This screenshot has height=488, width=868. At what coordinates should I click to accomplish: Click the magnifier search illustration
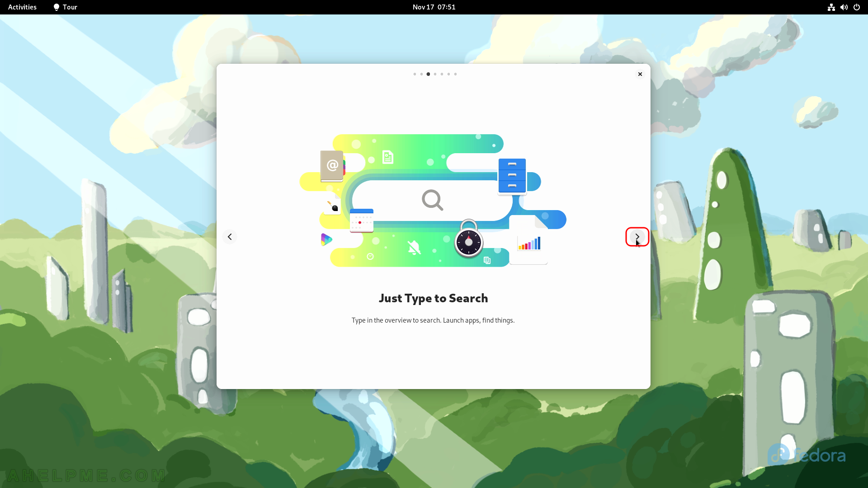pos(433,200)
